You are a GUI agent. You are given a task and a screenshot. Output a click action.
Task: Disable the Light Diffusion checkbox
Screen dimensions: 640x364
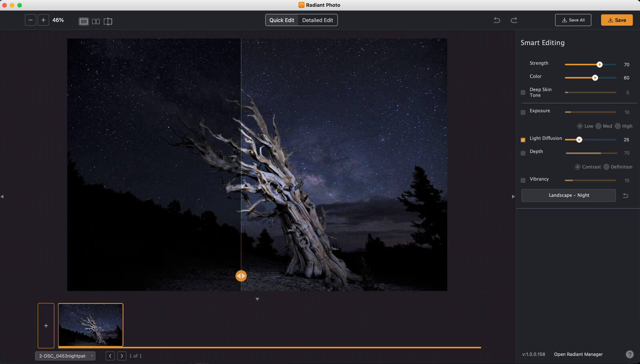(x=523, y=140)
